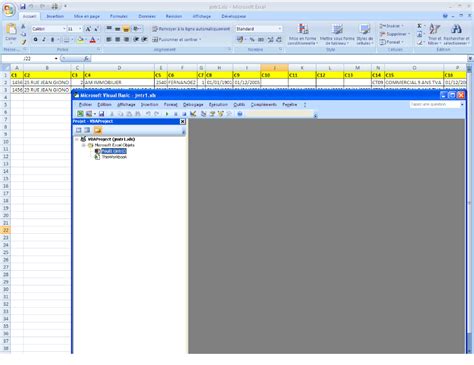Image resolution: width=474 pixels, height=365 pixels.
Task: Open the Name Box dropdown arrow
Action: [56, 59]
